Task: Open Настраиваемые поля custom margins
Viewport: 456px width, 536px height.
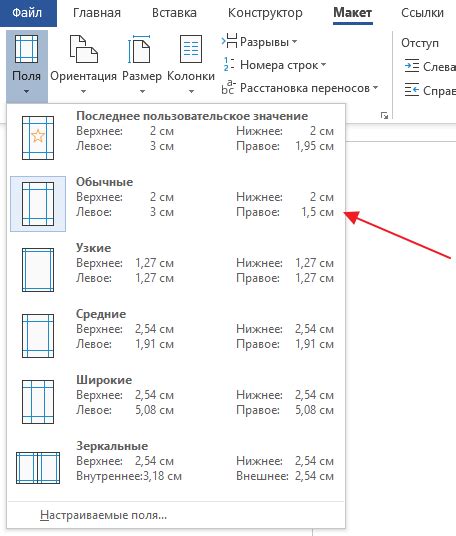Action: point(104,515)
